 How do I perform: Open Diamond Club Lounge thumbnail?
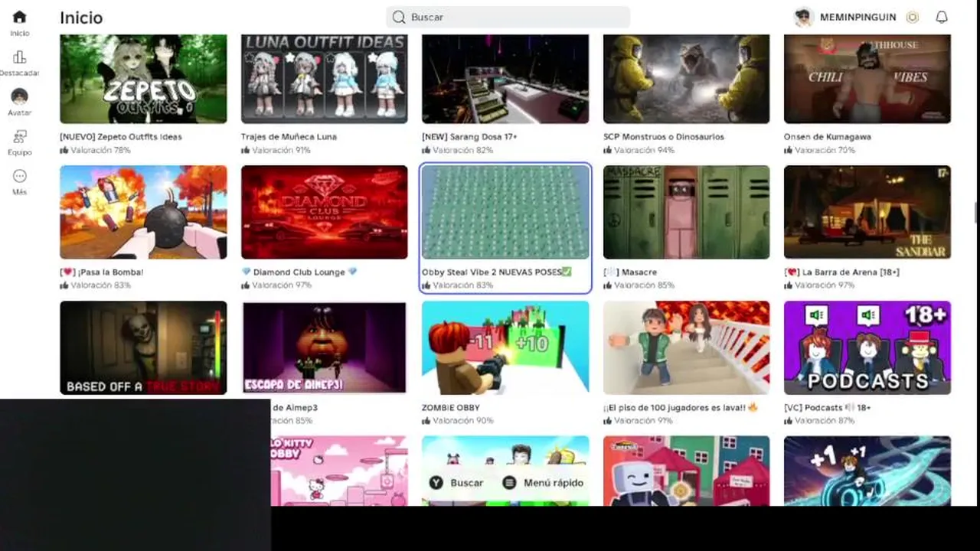pyautogui.click(x=325, y=212)
